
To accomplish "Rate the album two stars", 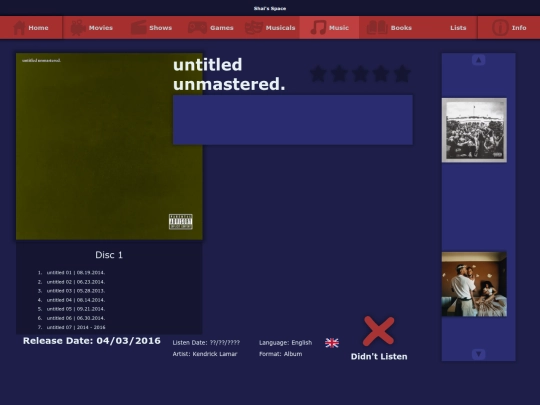I will point(339,74).
